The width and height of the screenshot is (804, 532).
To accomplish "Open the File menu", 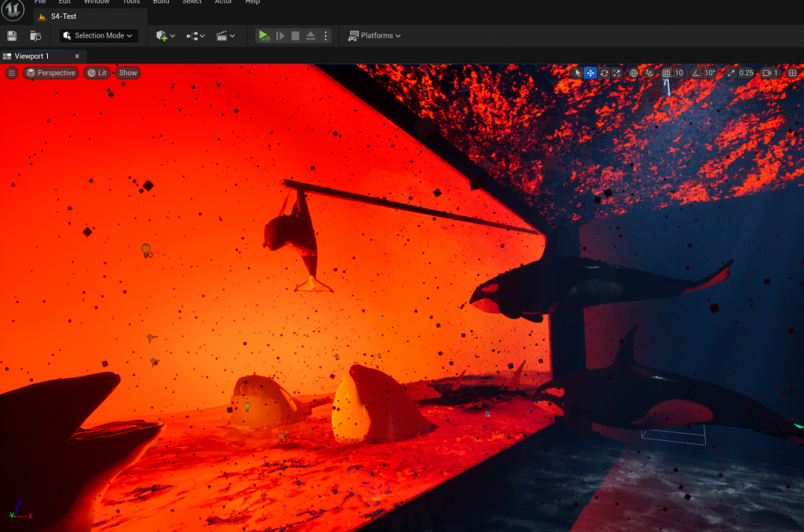I will [x=40, y=2].
